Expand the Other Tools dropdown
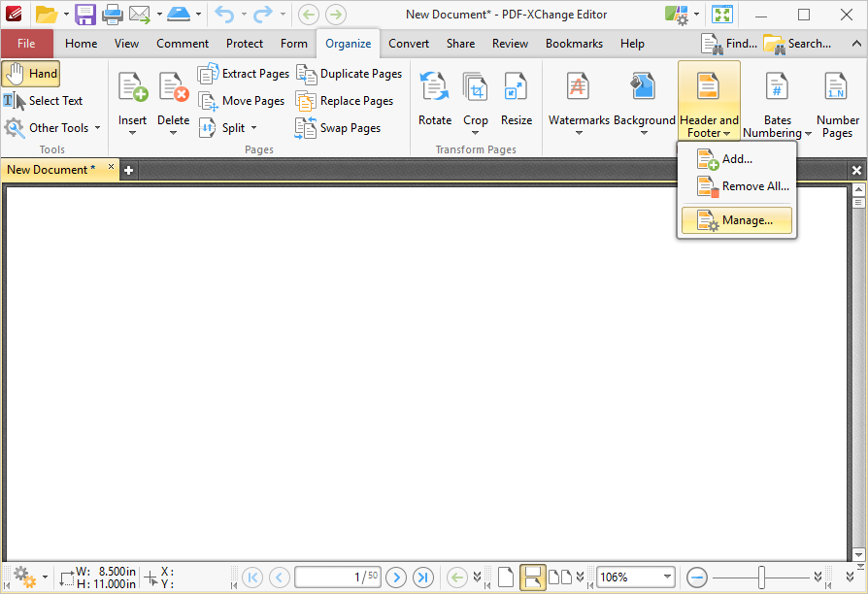 52,127
